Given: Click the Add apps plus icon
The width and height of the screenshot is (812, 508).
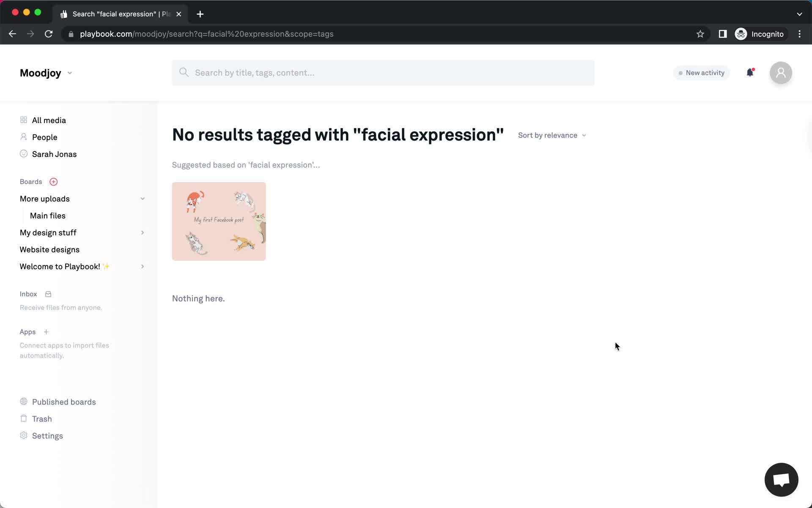Looking at the screenshot, I should pyautogui.click(x=46, y=332).
